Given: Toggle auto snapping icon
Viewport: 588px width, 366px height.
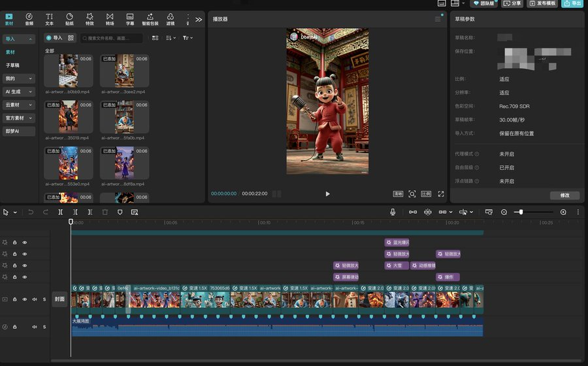Looking at the screenshot, I should (427, 212).
